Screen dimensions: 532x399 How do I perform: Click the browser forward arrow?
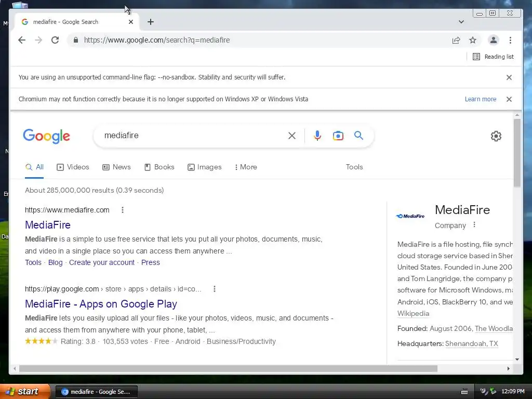click(x=38, y=40)
